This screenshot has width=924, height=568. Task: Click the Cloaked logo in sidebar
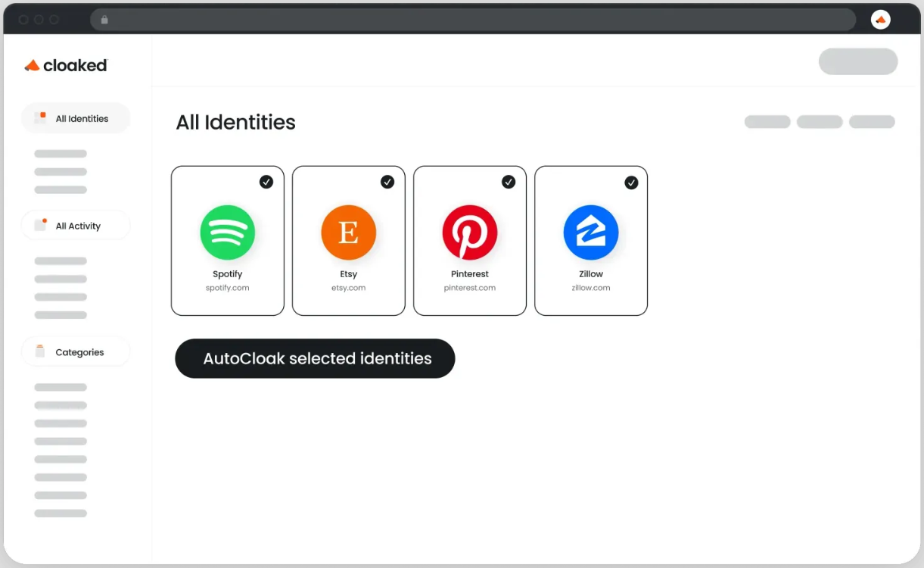(x=66, y=65)
